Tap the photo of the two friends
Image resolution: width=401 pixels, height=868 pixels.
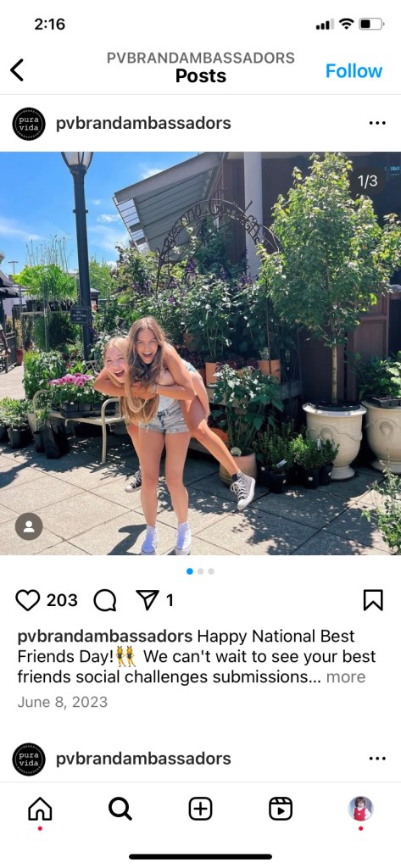coord(200,353)
